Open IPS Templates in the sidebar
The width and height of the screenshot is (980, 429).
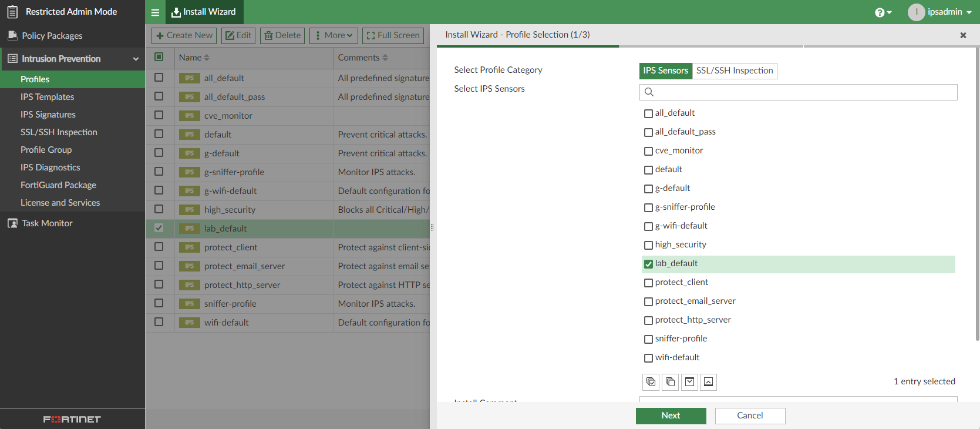click(x=72, y=97)
